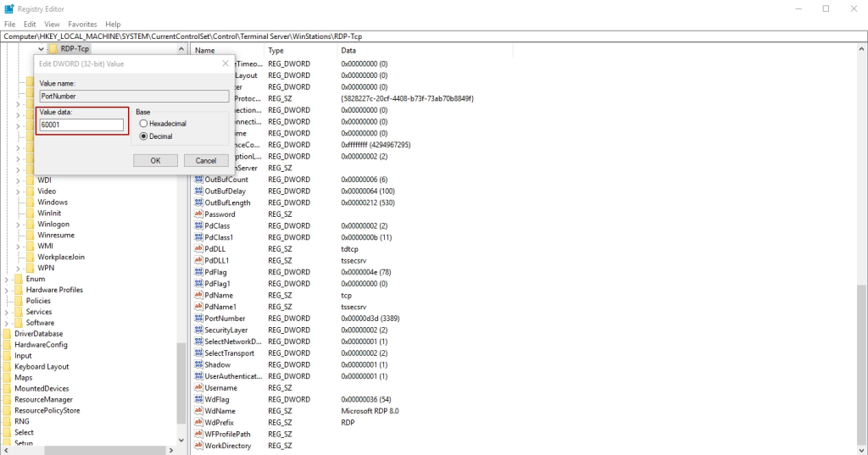Click the PdDLL string value icon
This screenshot has height=455, width=868.
198,249
